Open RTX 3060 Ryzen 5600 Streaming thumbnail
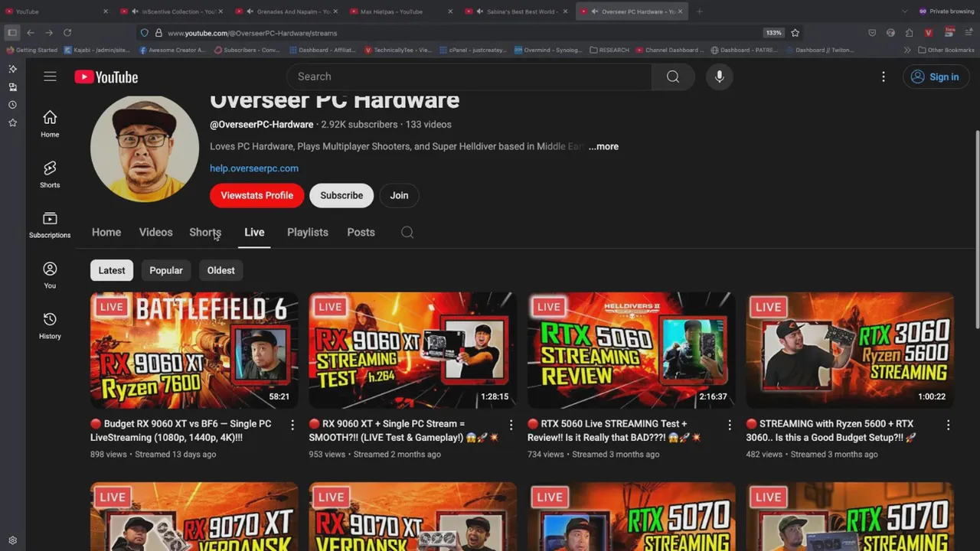This screenshot has width=980, height=551. tap(850, 350)
